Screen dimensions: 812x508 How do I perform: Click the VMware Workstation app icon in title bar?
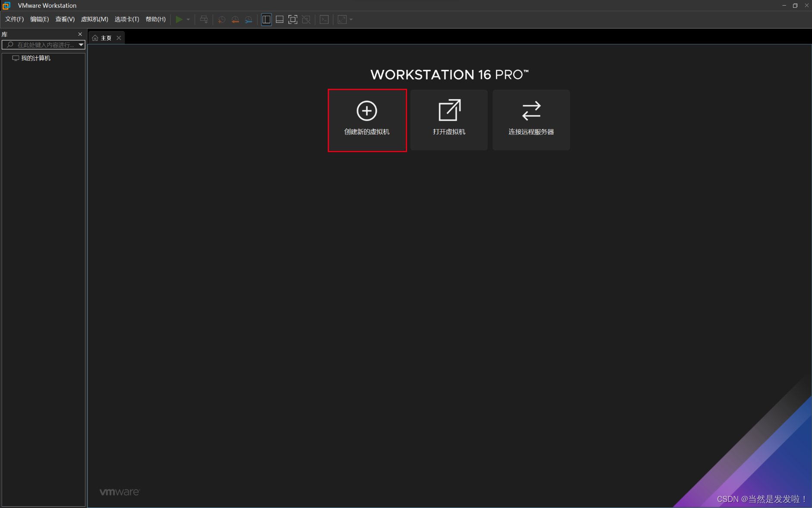6,6
